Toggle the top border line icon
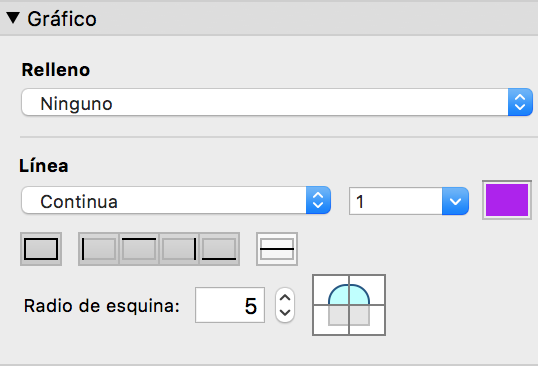Image resolution: width=538 pixels, height=366 pixels. (x=139, y=249)
